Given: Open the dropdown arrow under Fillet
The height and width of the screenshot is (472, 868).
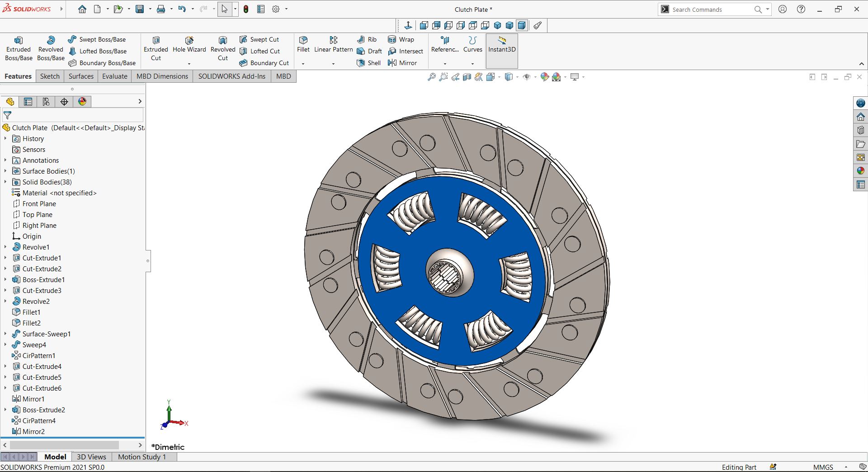Looking at the screenshot, I should (303, 64).
